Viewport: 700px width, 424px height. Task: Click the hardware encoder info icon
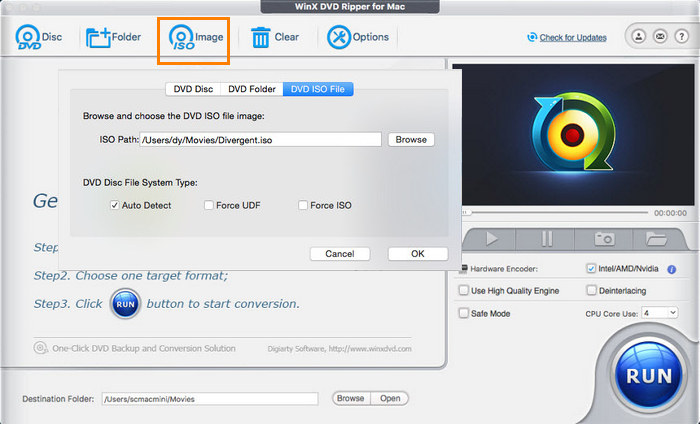pyautogui.click(x=671, y=269)
